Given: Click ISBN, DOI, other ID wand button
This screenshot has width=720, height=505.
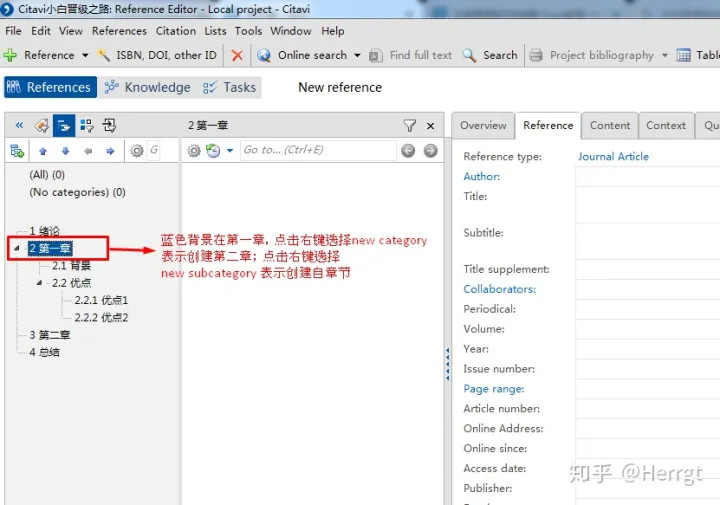Looking at the screenshot, I should point(157,55).
